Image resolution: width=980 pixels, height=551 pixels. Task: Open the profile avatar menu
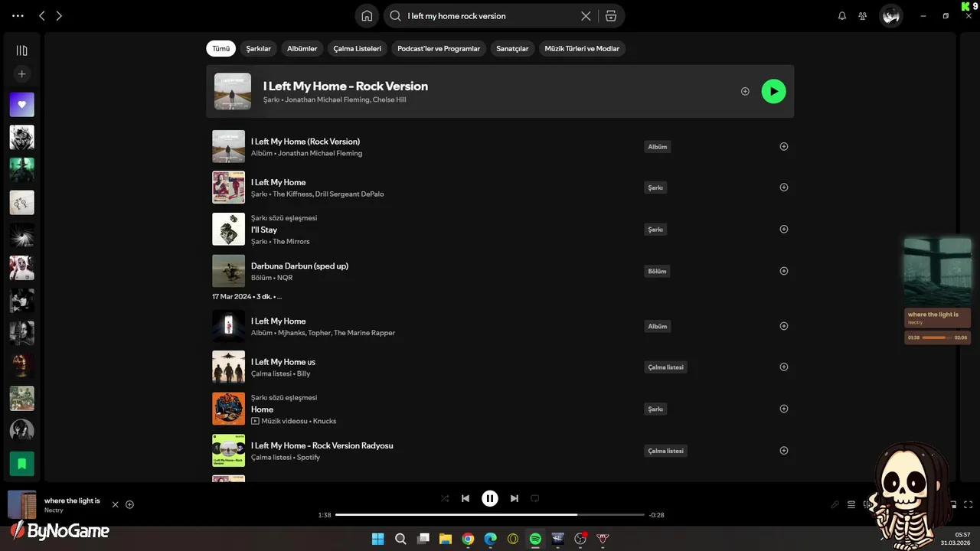[x=890, y=15]
